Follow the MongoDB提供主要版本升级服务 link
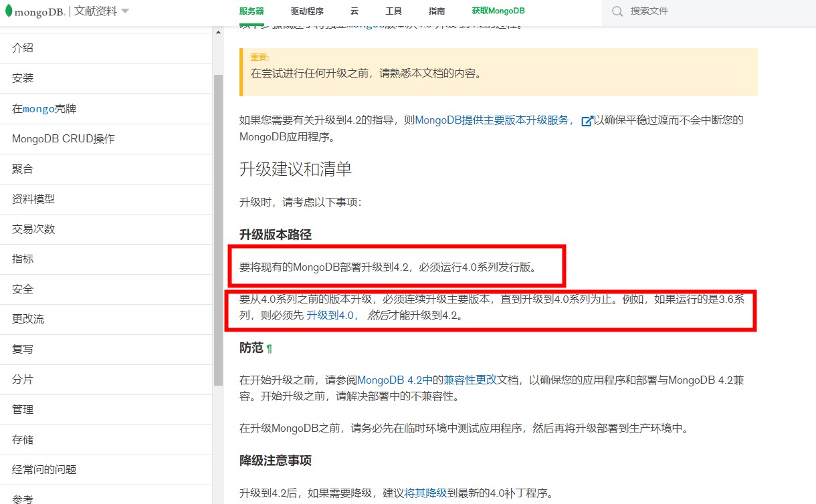This screenshot has width=816, height=504. [x=495, y=120]
